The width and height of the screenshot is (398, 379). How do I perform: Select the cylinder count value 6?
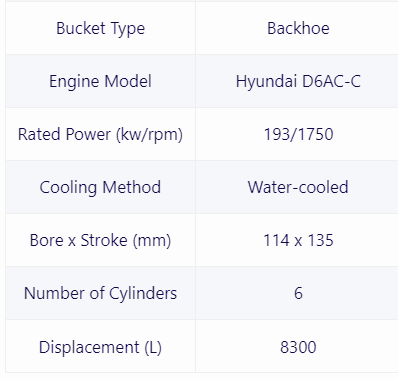(298, 293)
